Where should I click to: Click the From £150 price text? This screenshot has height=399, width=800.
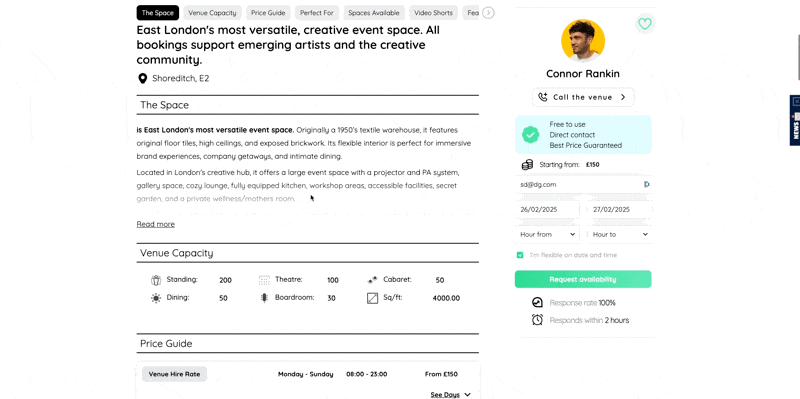[x=441, y=374]
